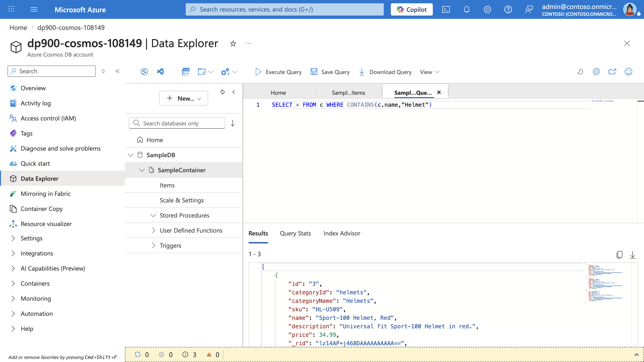
Task: Collapse the SampleContainer node
Action: tap(142, 170)
